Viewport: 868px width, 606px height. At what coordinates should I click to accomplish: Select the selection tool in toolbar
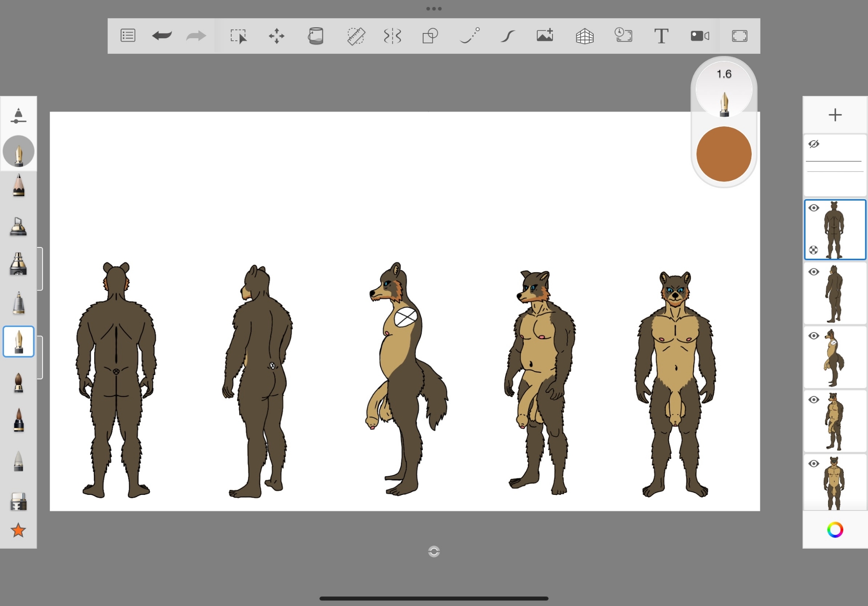[238, 36]
